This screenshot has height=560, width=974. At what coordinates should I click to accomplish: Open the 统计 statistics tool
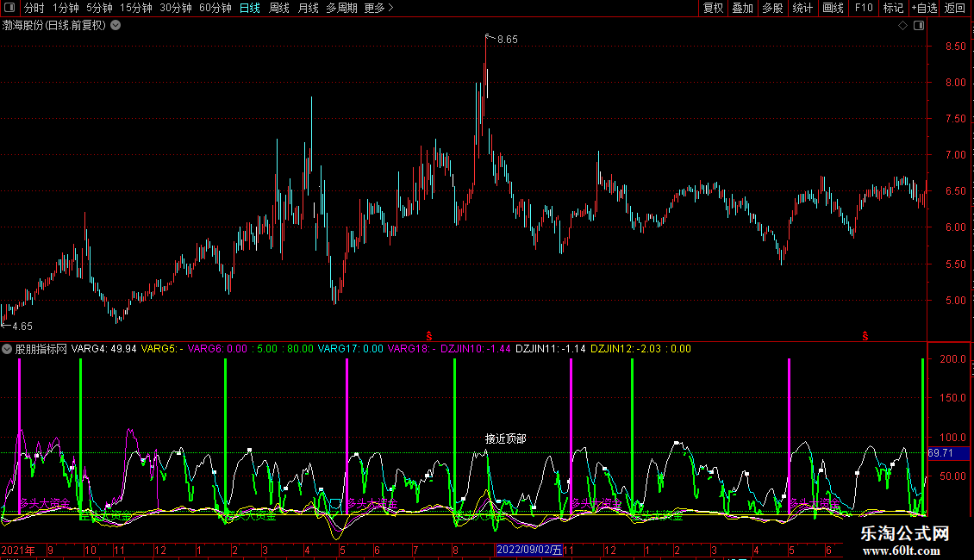click(802, 9)
